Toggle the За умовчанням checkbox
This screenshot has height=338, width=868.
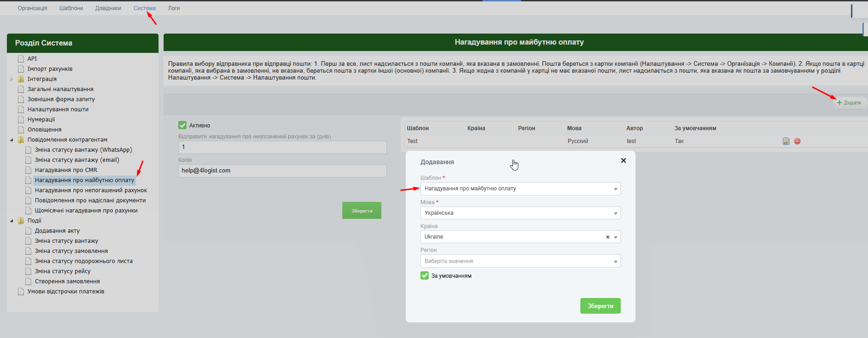(x=425, y=275)
